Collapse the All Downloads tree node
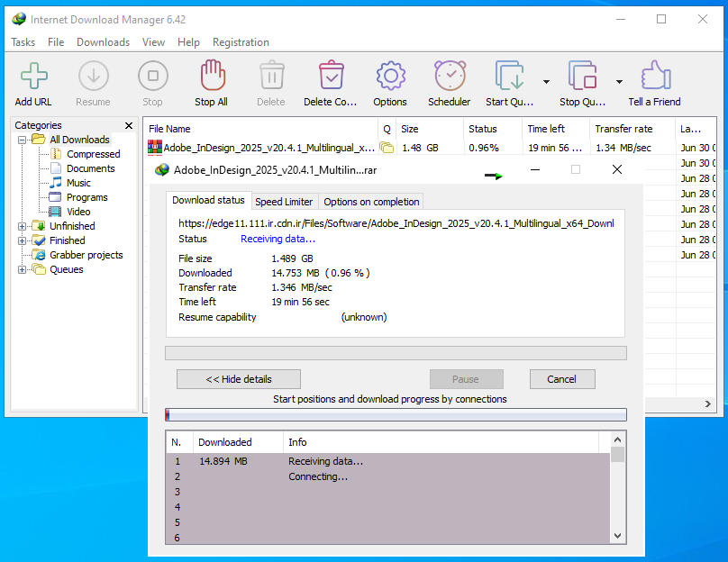 [22, 140]
